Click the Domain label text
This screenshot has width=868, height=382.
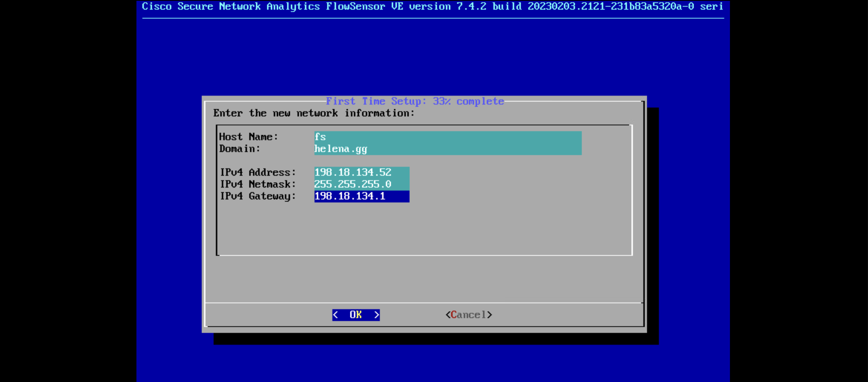click(240, 149)
